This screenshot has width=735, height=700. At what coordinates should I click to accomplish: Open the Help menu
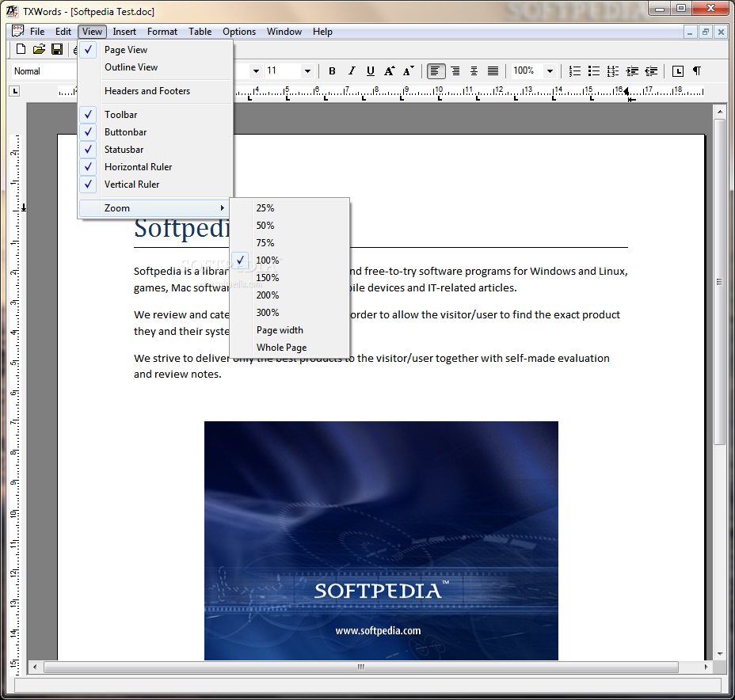(x=322, y=32)
